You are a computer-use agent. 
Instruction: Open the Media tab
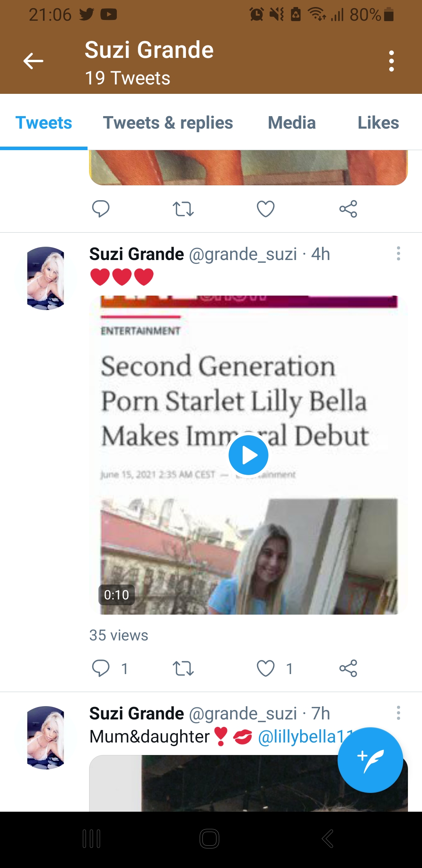click(292, 123)
